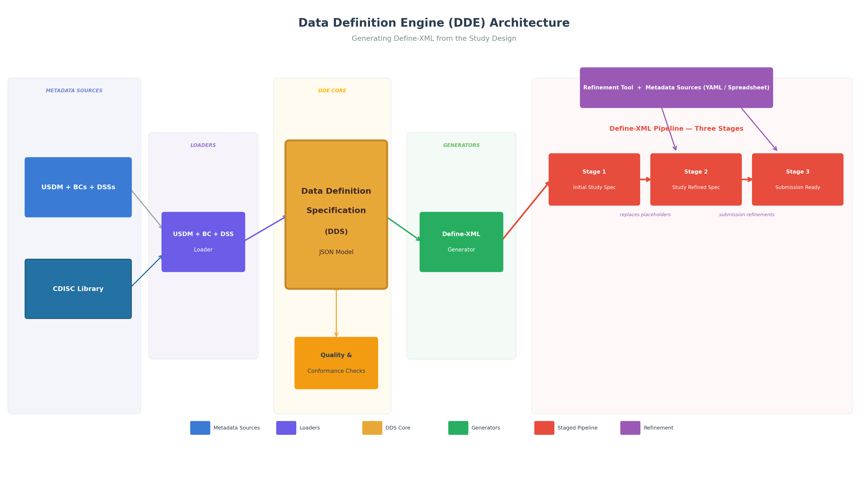Select the Define-XML Generator box
Viewport: 868px width, 492px height.
tap(461, 242)
